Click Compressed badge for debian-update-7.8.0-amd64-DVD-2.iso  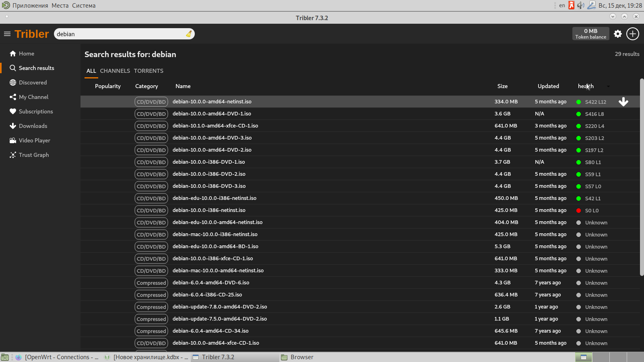(151, 307)
